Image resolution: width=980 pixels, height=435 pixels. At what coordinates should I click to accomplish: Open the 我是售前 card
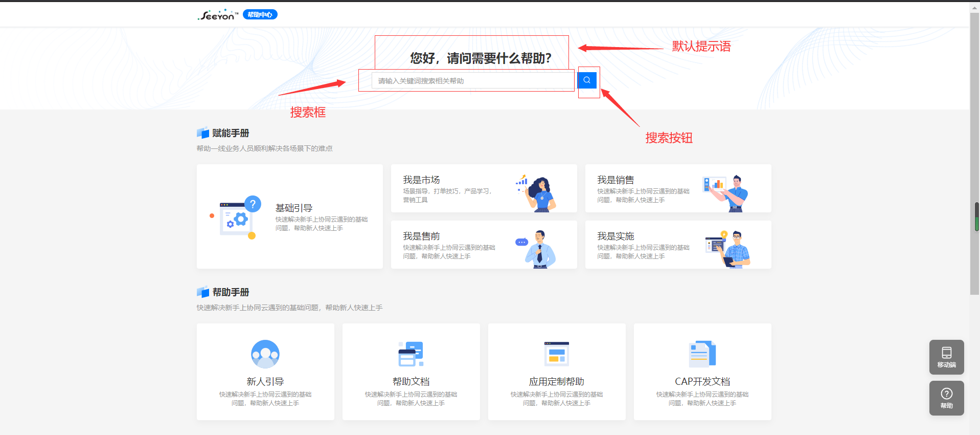[x=484, y=245]
